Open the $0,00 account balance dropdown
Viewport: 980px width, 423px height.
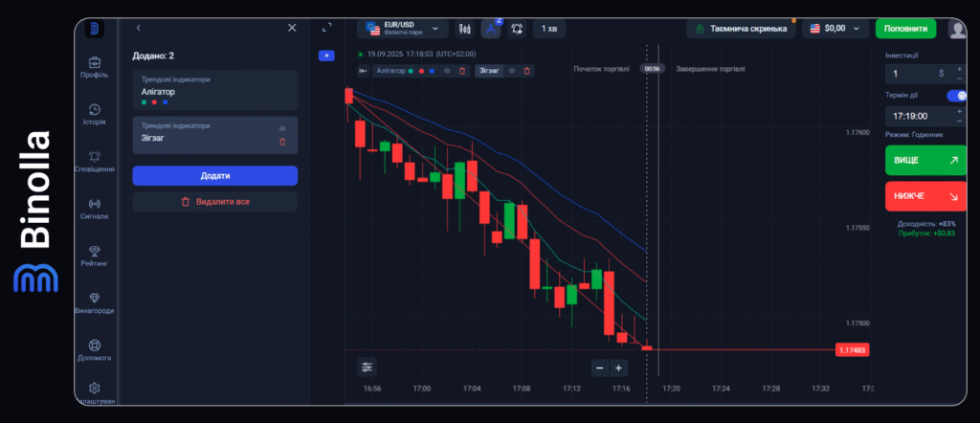(835, 29)
